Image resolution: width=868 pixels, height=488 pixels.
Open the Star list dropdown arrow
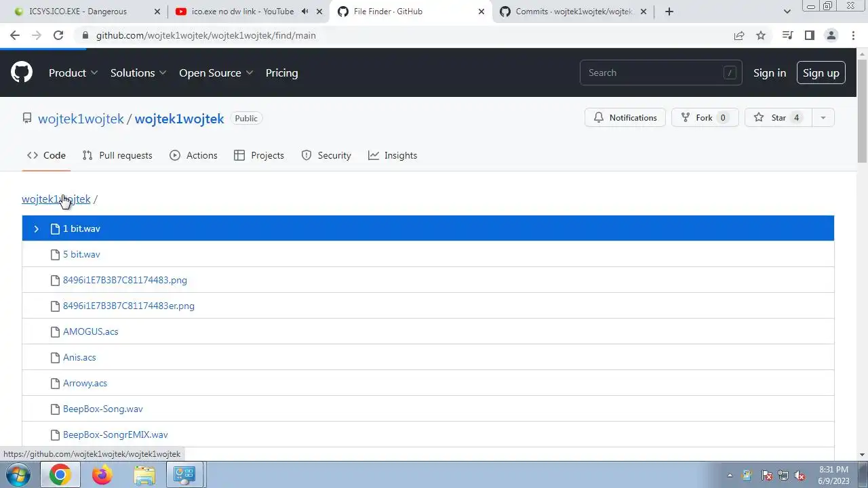823,118
